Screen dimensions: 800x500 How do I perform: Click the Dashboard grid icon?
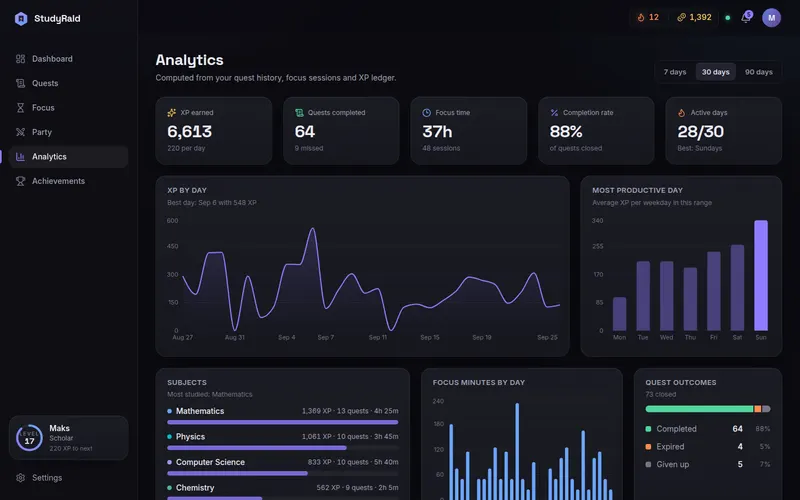point(20,59)
